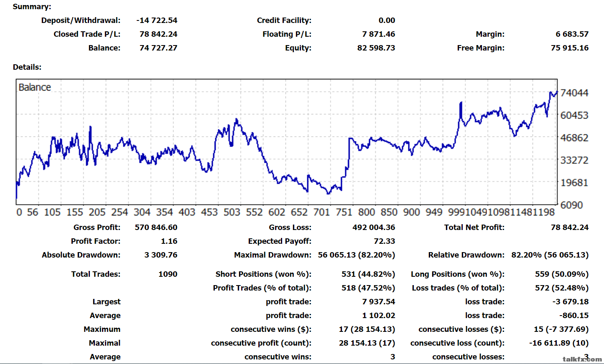This screenshot has height=364, width=604.
Task: Click the Credit Facility value 0.00
Action: point(387,20)
